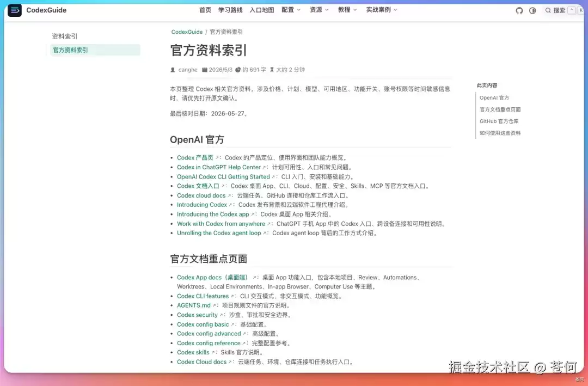Click the search magnifier icon
Screen dimensions: 588x386
point(548,10)
